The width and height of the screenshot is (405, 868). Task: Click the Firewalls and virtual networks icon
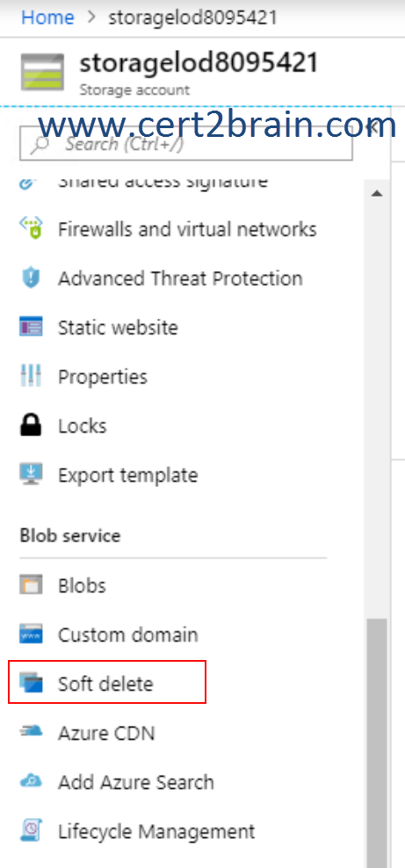coord(31,228)
